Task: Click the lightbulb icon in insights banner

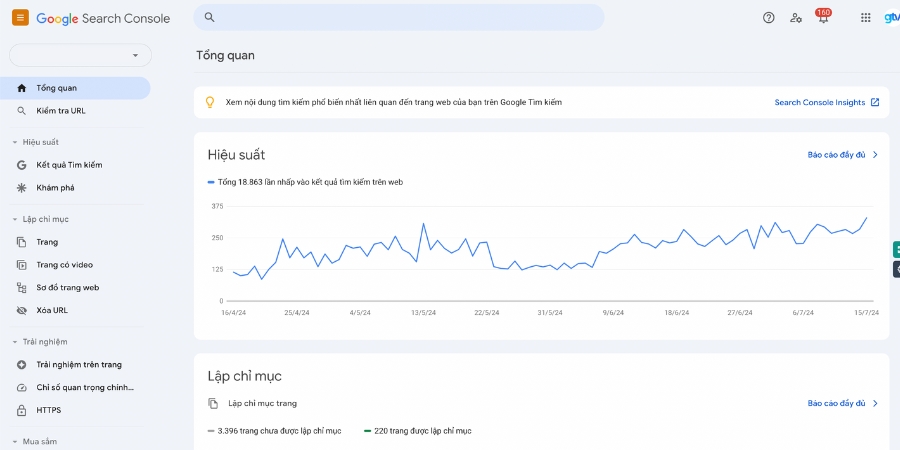Action: [x=210, y=102]
